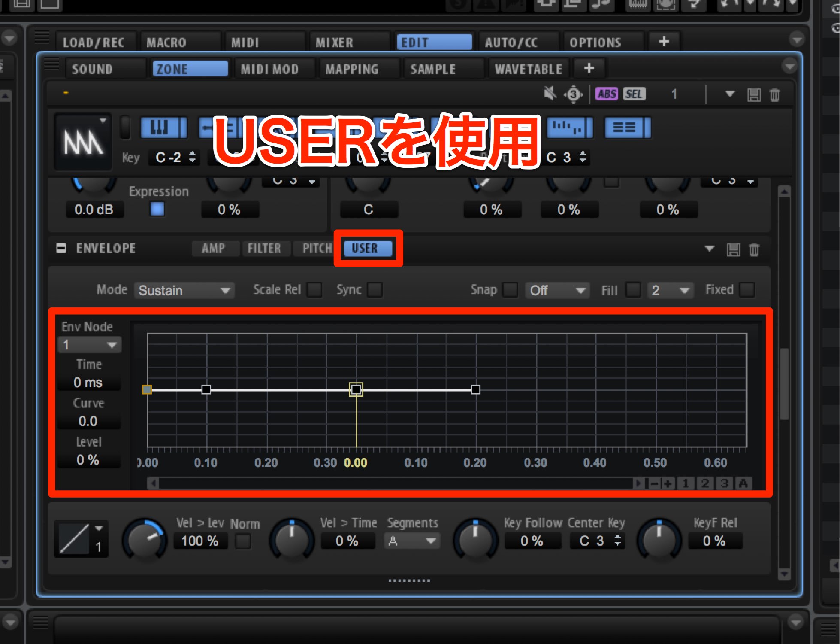This screenshot has width=840, height=644.
Task: Zoom in envelope with plus button
Action: [668, 483]
